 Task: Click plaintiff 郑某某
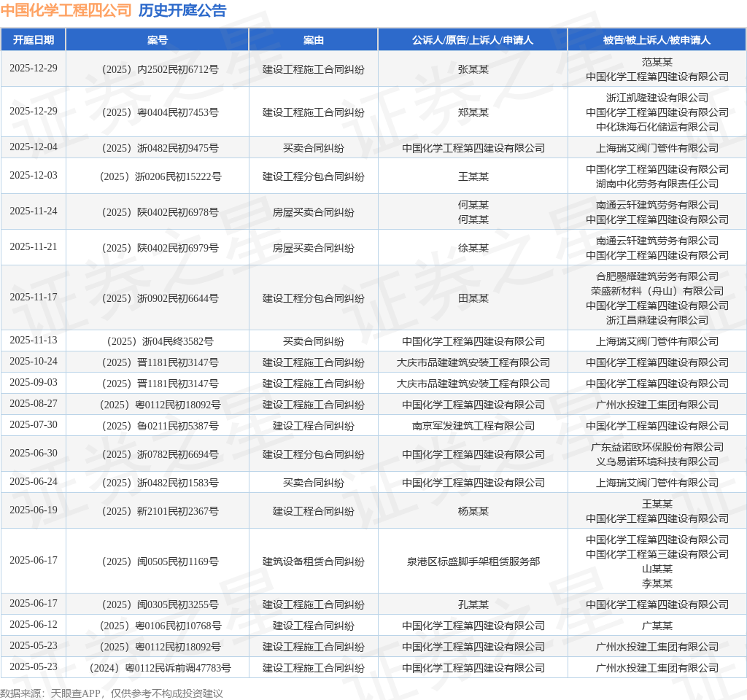(x=473, y=112)
